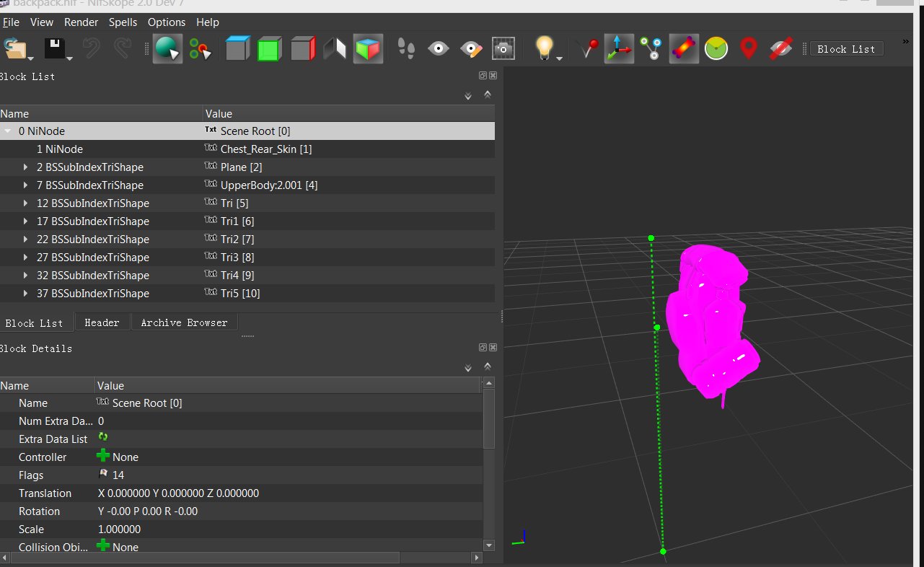Toggle the Perspective colored cube icon
Image resolution: width=924 pixels, height=567 pixels.
pyautogui.click(x=368, y=49)
